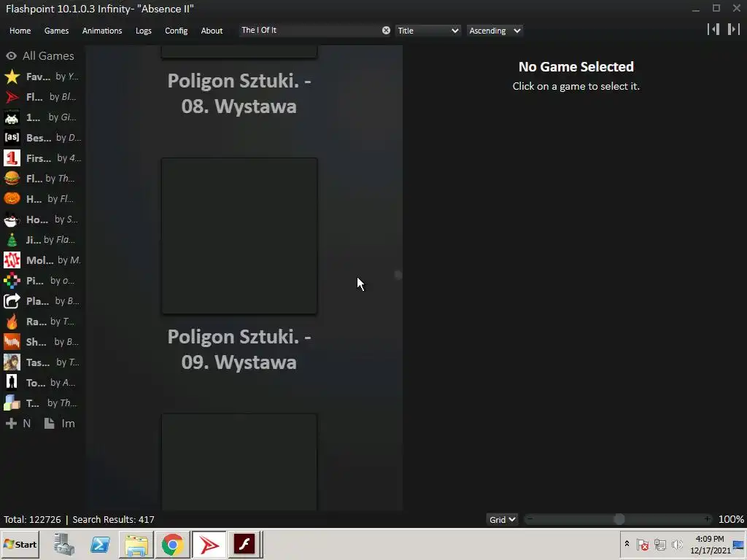This screenshot has height=560, width=747.
Task: Switch to Flashpoint launcher taskbar icon
Action: (209, 544)
